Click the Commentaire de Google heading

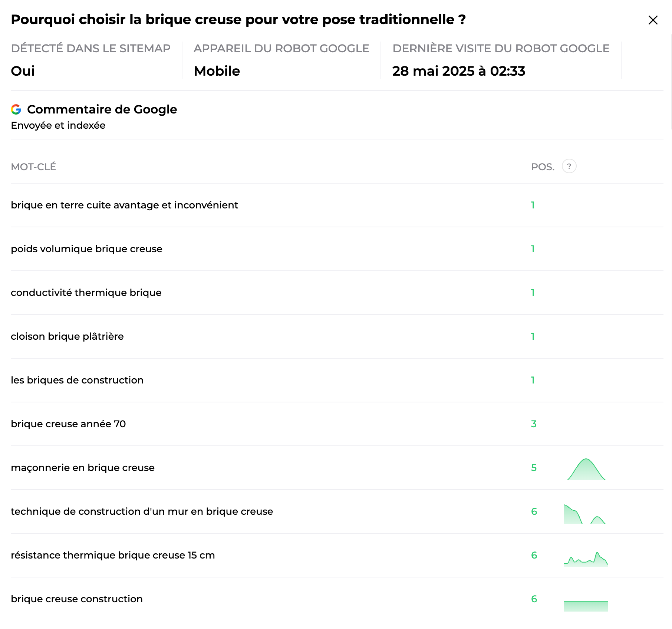pyautogui.click(x=102, y=109)
